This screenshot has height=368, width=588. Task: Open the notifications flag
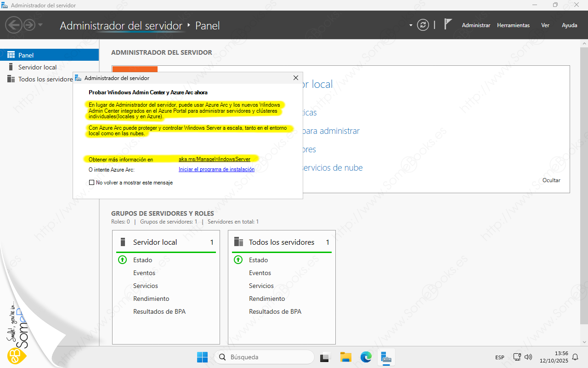448,24
